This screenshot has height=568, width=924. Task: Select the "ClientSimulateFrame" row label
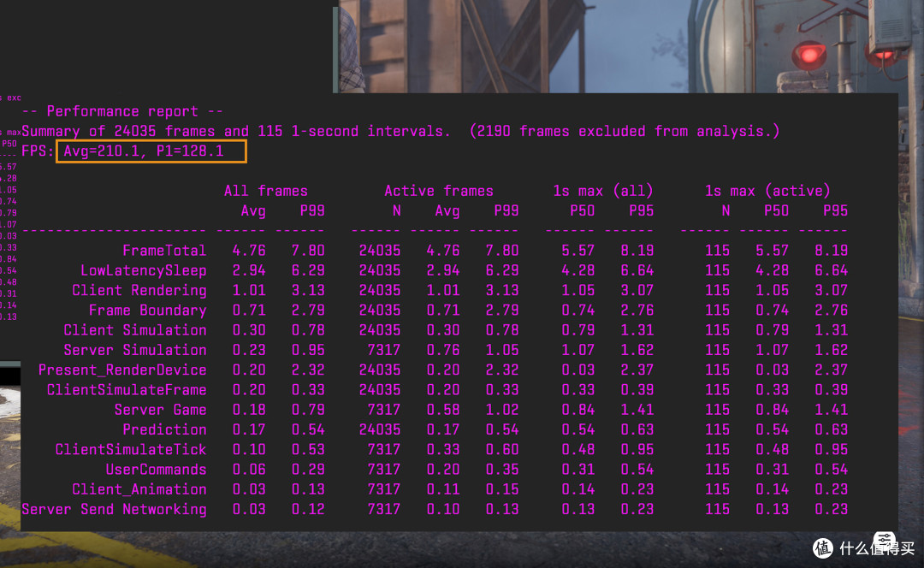[x=127, y=390]
